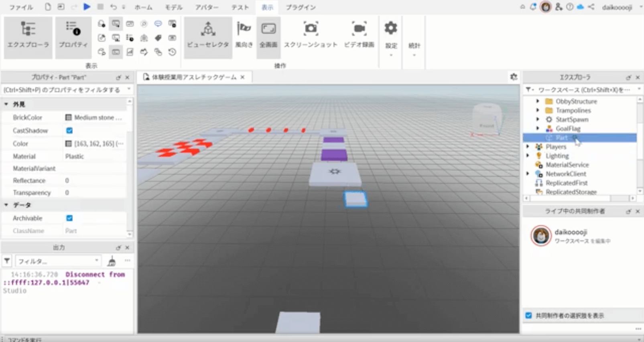This screenshot has width=644, height=342.
Task: Expand the Lighting service
Action: [528, 156]
